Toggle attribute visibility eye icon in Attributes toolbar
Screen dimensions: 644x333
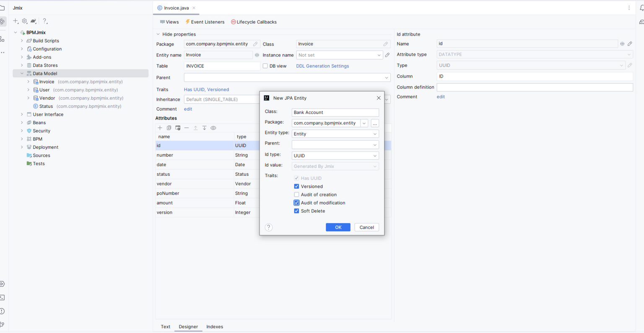pyautogui.click(x=213, y=128)
